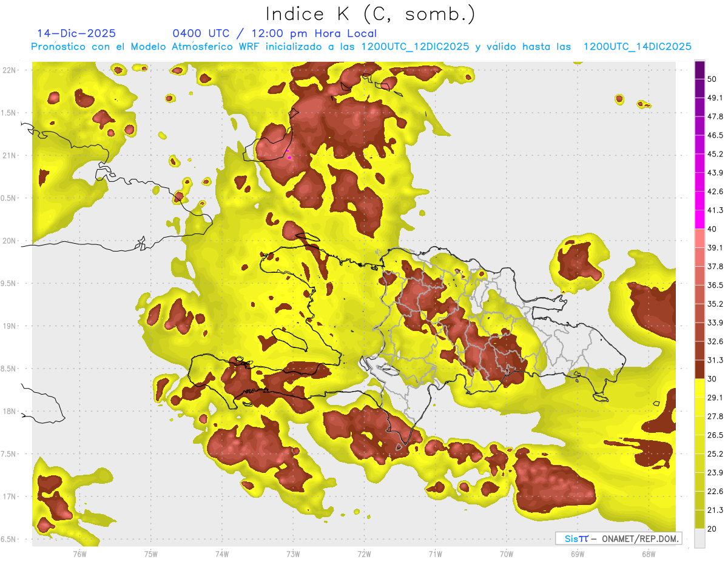Screen dimensions: 728x562
Task: Click the "22N" latitude axis label
Action: point(9,70)
